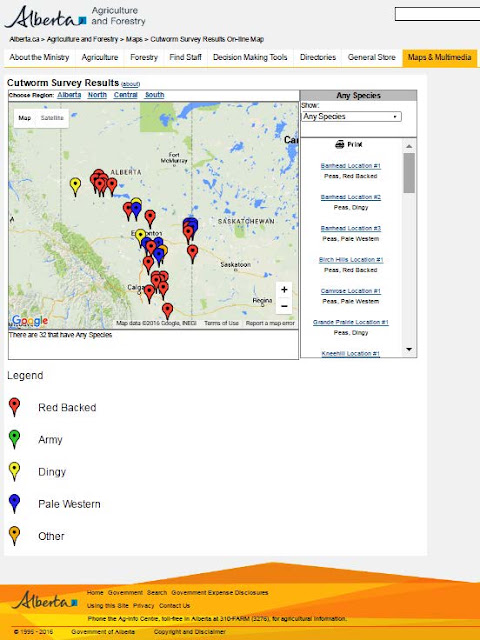This screenshot has height=640, width=480.
Task: Open Barrhead Location #1 link
Action: tap(350, 166)
